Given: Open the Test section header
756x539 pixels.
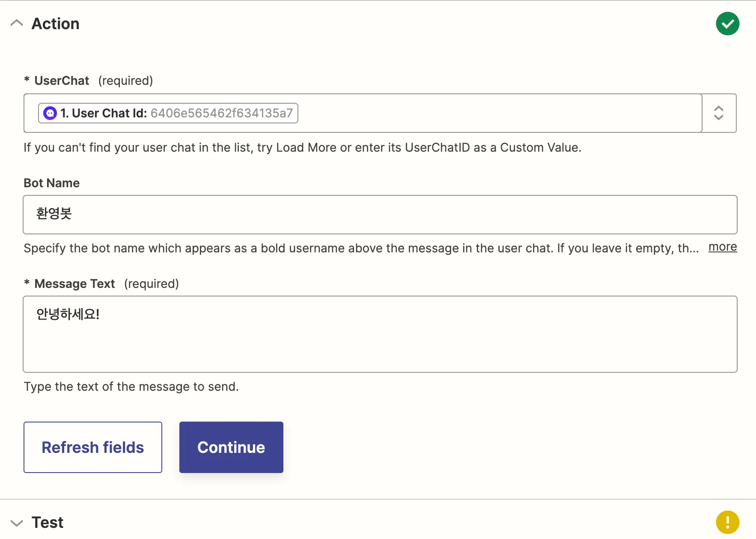Looking at the screenshot, I should [48, 523].
